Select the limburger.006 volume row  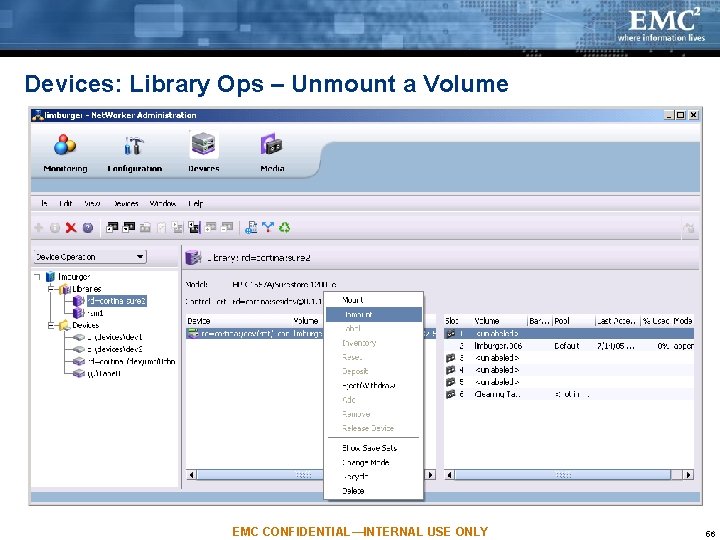point(569,346)
